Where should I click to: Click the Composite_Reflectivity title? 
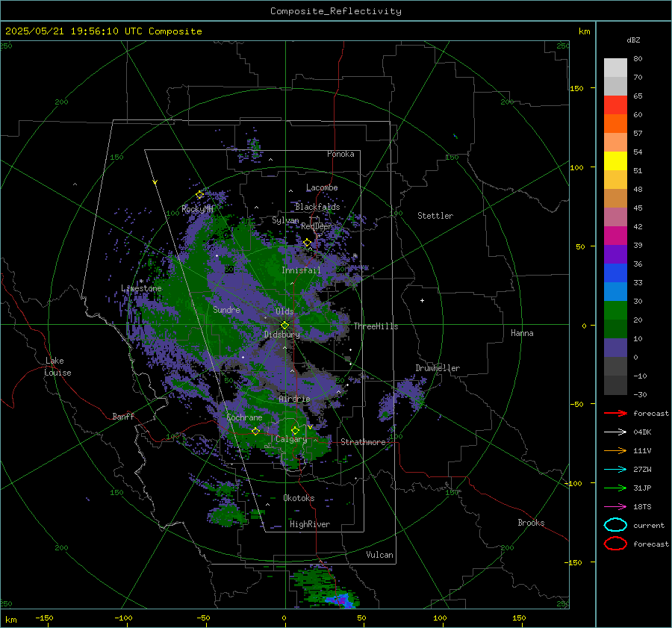[x=335, y=11]
